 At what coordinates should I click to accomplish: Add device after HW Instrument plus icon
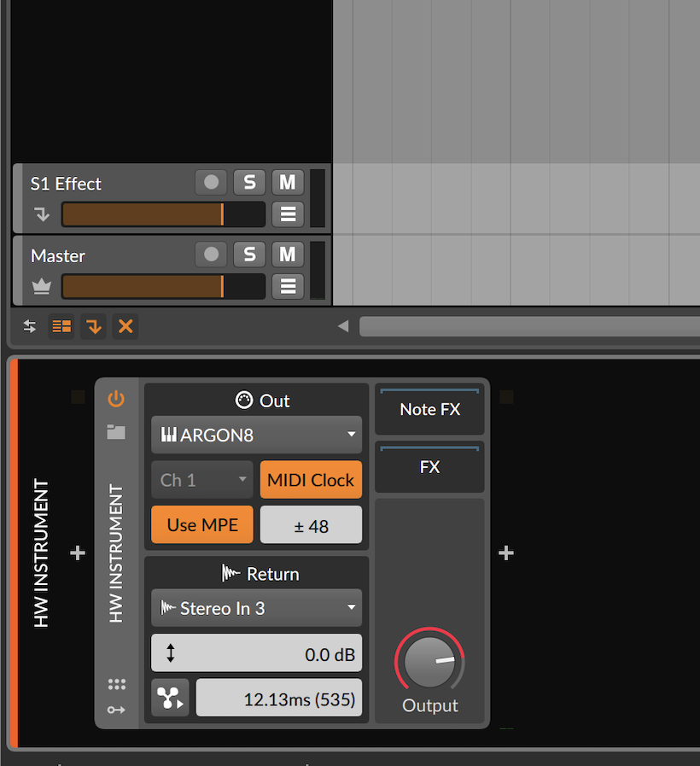pos(506,553)
